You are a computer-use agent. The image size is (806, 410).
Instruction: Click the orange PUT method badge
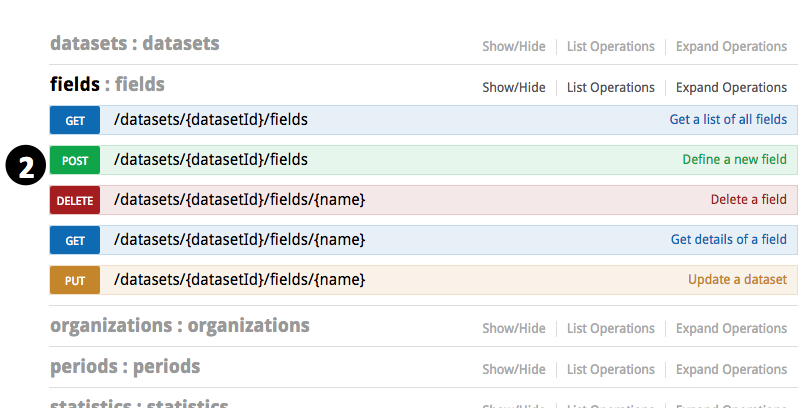75,280
